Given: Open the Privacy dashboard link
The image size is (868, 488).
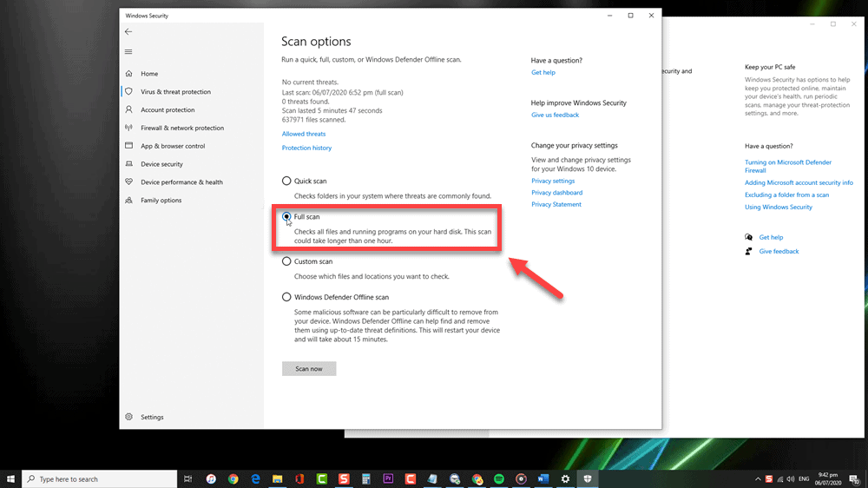Looking at the screenshot, I should pos(557,193).
